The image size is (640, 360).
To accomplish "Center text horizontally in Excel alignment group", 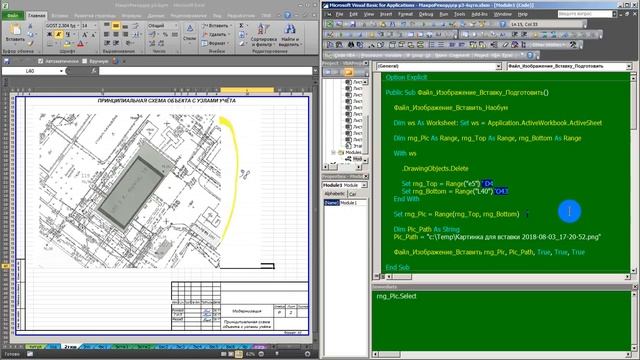I will (x=116, y=35).
